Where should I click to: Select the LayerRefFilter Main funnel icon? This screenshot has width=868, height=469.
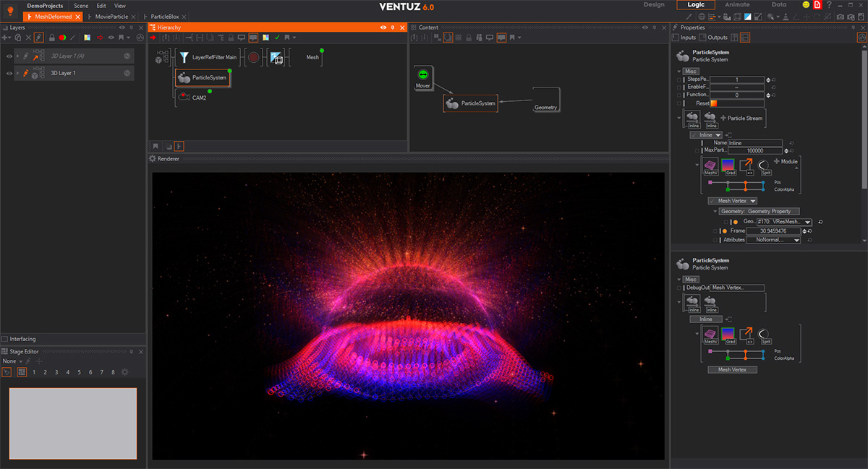click(184, 57)
